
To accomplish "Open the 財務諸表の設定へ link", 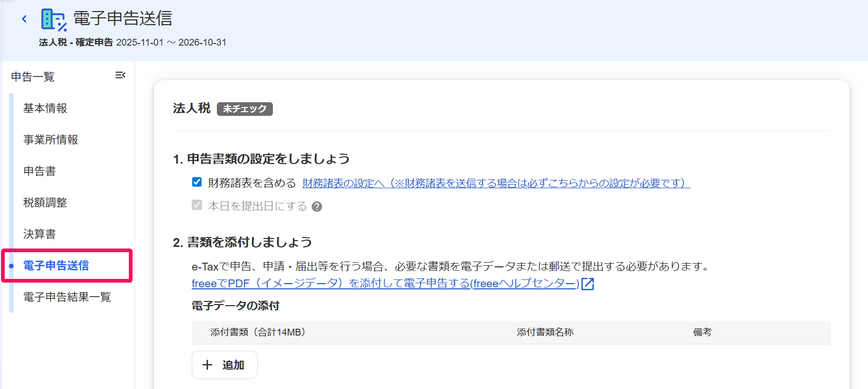I will click(496, 183).
